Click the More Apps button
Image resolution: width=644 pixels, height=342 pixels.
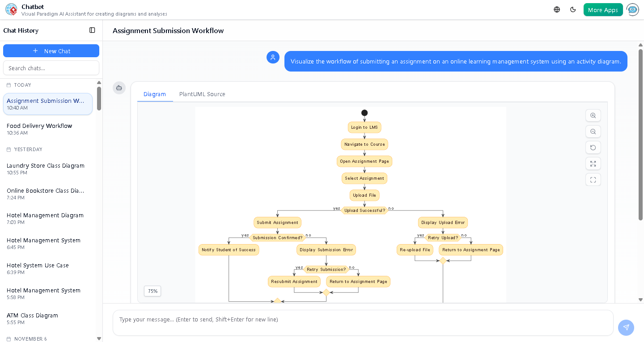pos(603,9)
